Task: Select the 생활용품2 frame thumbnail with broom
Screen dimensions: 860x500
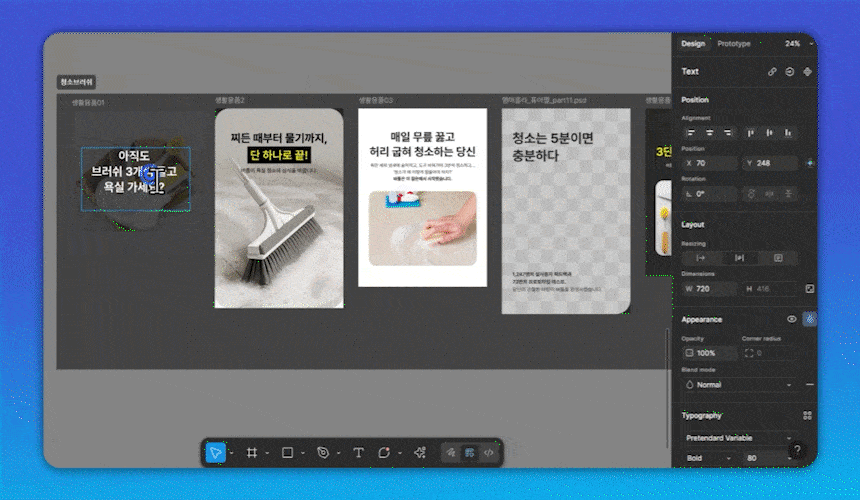Action: tap(279, 208)
